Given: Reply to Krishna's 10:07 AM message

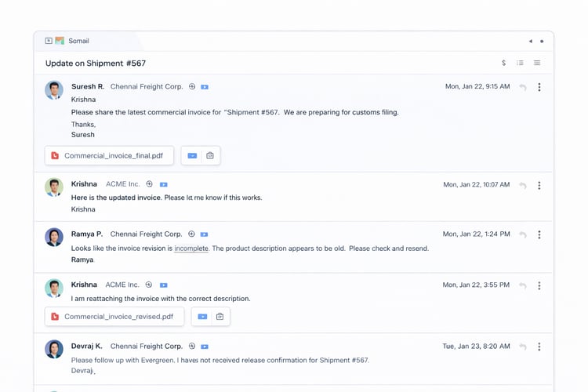Looking at the screenshot, I should [523, 185].
